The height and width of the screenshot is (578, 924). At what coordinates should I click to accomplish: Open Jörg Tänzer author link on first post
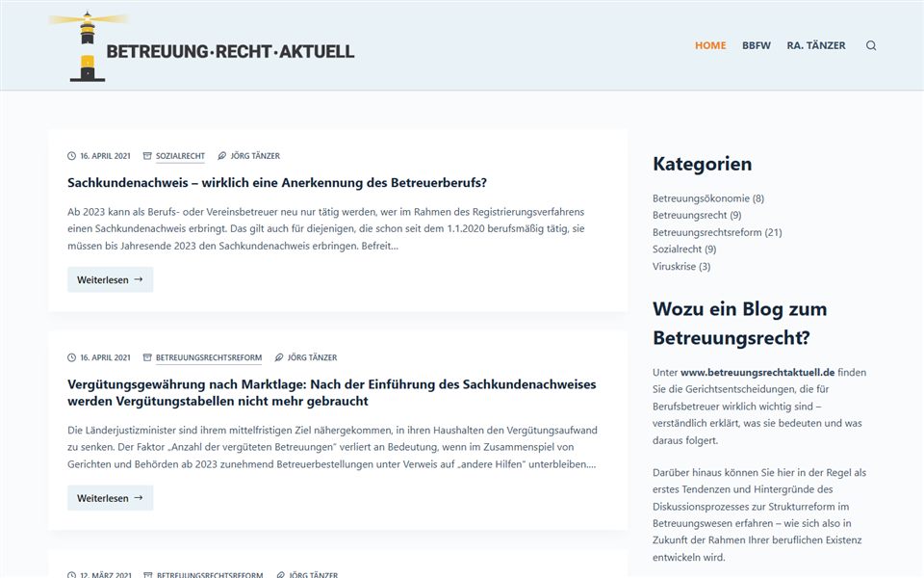(255, 156)
